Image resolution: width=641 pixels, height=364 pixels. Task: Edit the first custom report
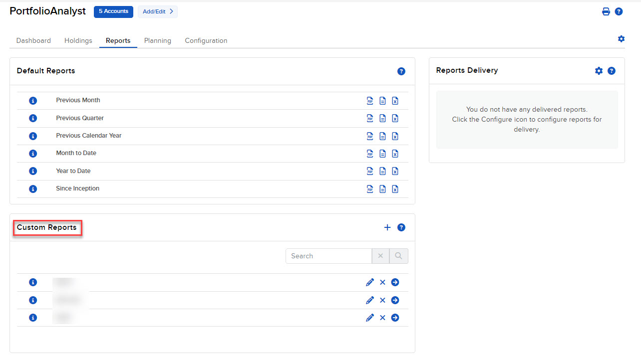370,282
